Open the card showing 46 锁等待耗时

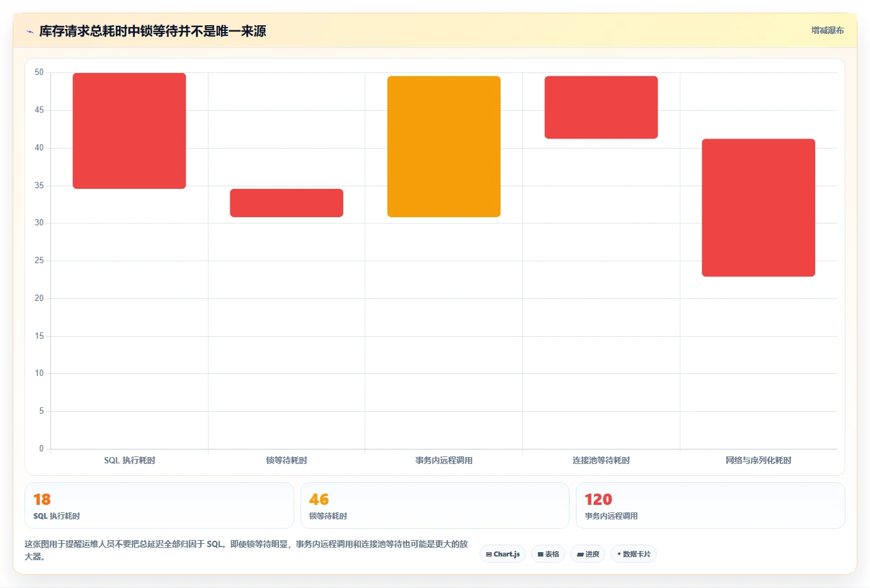tap(435, 506)
